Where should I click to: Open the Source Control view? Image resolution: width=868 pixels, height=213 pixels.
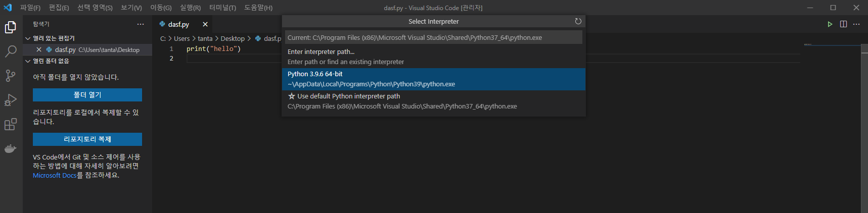[11, 76]
